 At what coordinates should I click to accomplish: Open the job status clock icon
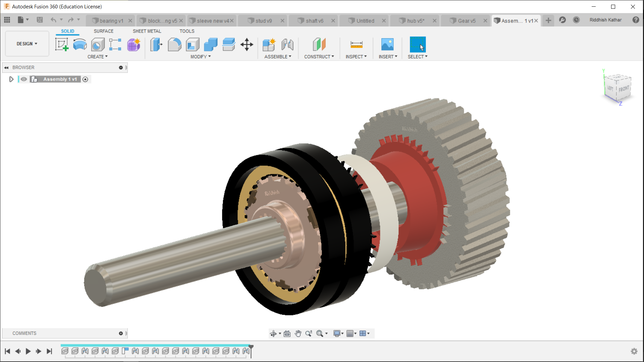[576, 20]
